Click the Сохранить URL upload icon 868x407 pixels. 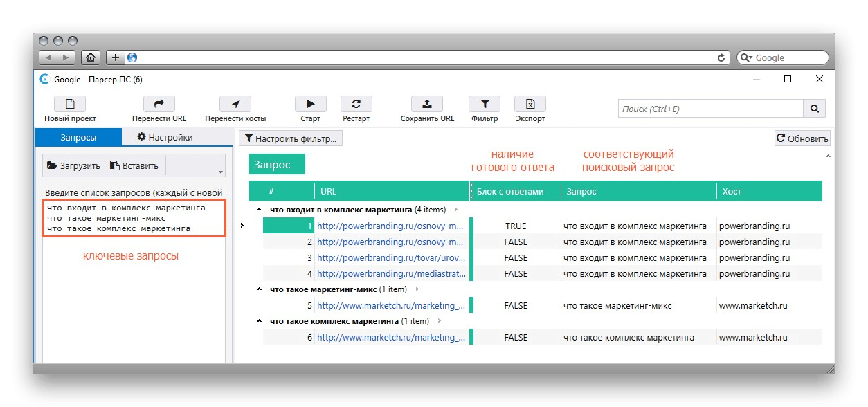click(427, 104)
